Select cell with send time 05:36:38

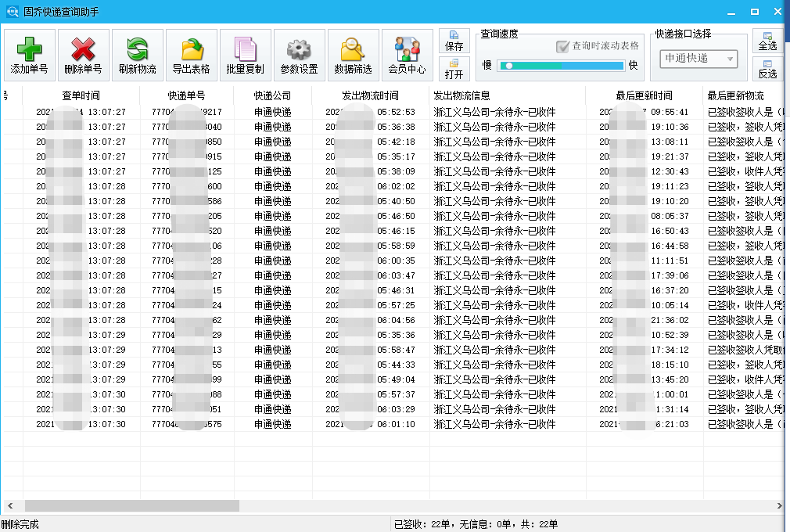[x=370, y=127]
